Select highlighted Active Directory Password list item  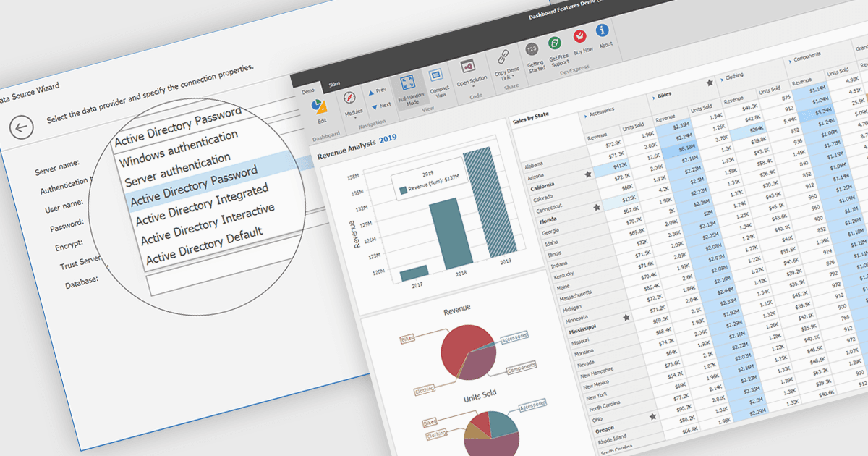[x=193, y=187]
